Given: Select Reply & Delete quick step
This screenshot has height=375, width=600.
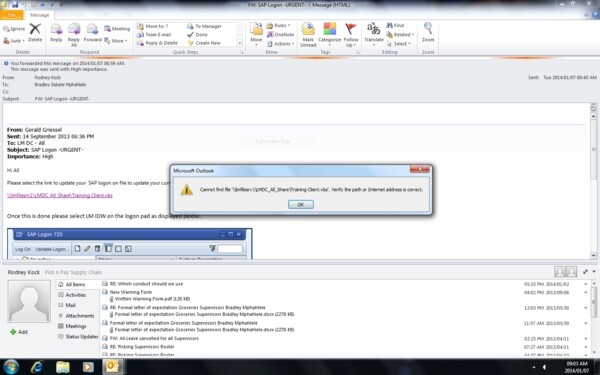Looking at the screenshot, I should click(x=157, y=43).
